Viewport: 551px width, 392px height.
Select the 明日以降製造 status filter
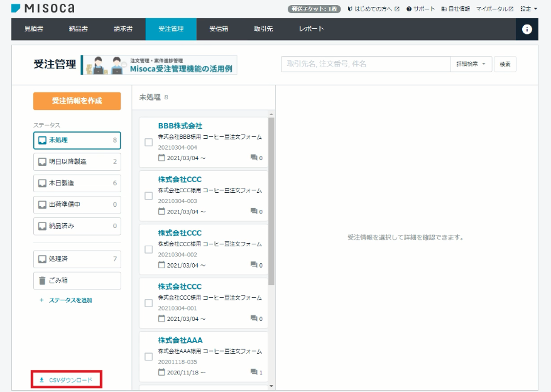pyautogui.click(x=77, y=161)
